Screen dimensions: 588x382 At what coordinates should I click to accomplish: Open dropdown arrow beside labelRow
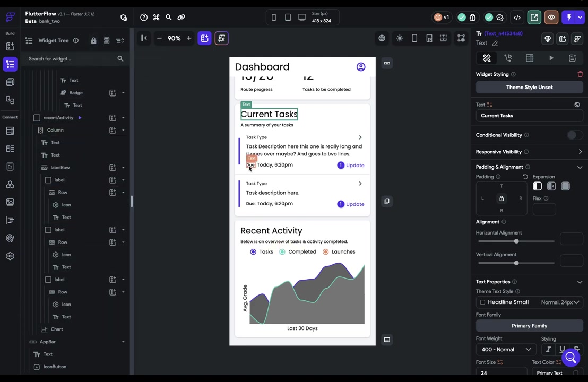coord(123,168)
